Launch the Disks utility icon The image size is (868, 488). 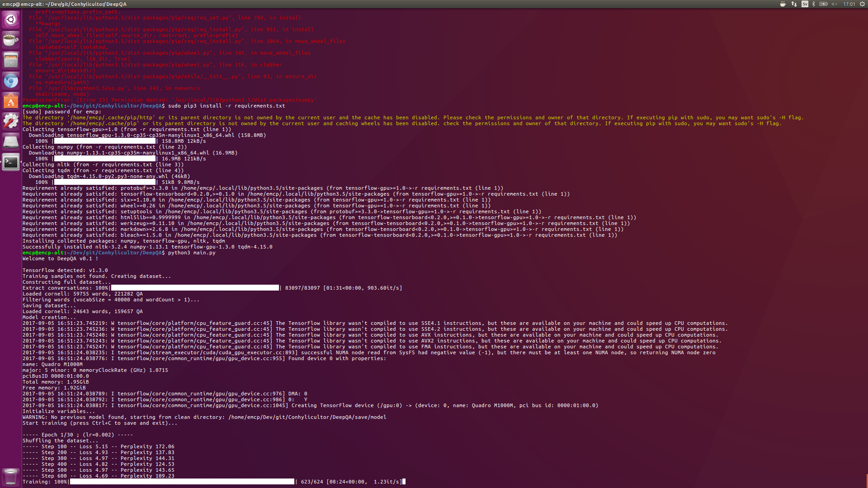(10, 141)
